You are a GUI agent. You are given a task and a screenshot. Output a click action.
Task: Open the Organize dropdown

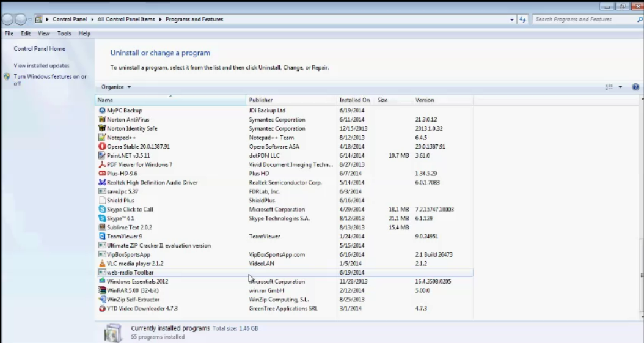coord(116,87)
